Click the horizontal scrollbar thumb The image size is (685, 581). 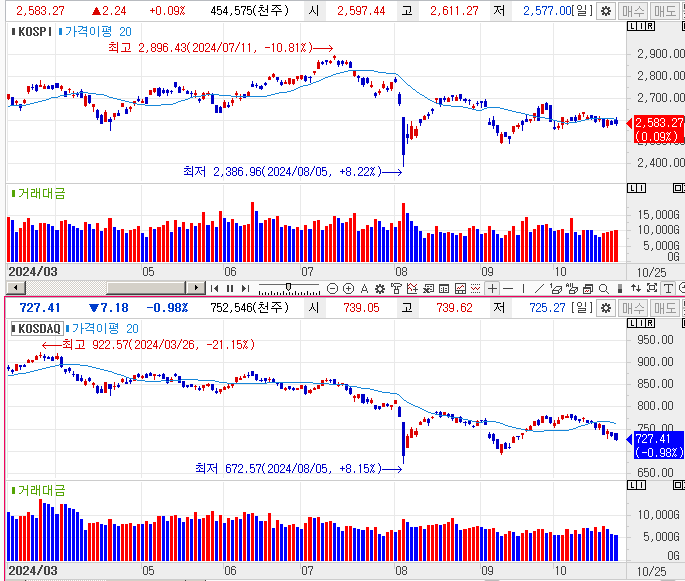pos(146,288)
